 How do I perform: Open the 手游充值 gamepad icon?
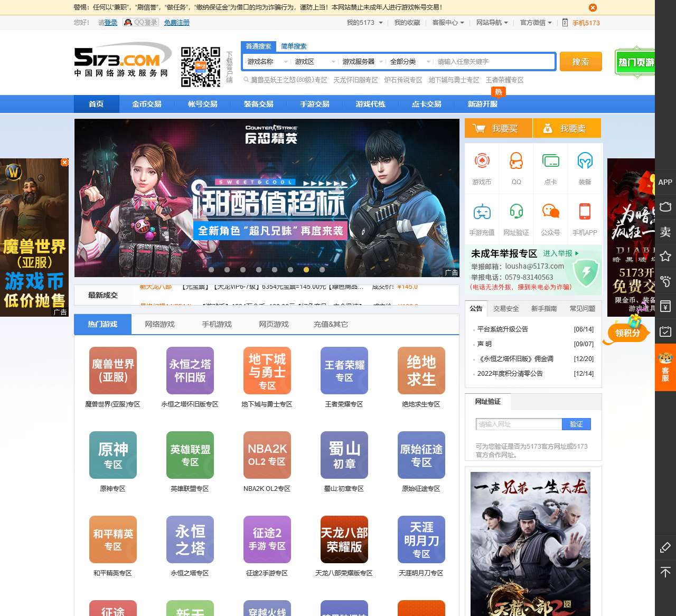[x=482, y=211]
